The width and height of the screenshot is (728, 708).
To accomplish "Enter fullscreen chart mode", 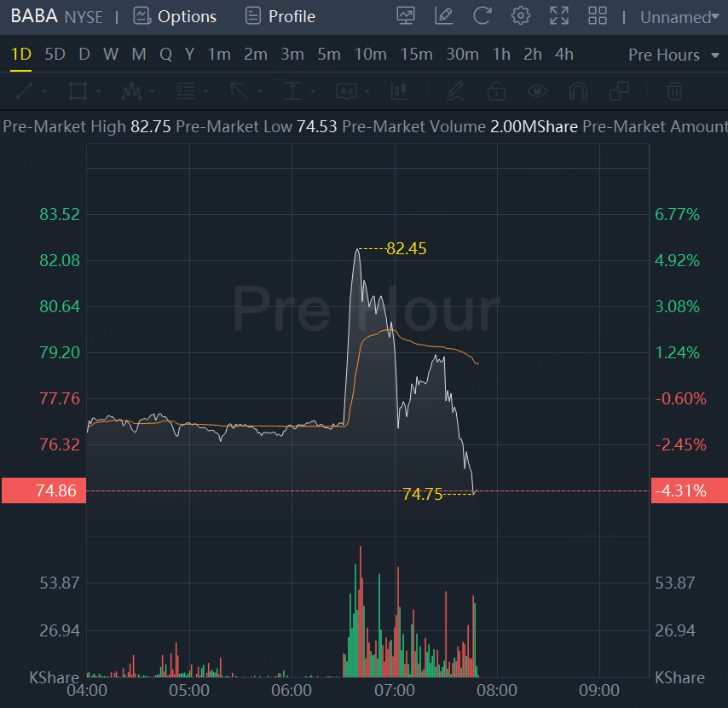I will point(559,16).
